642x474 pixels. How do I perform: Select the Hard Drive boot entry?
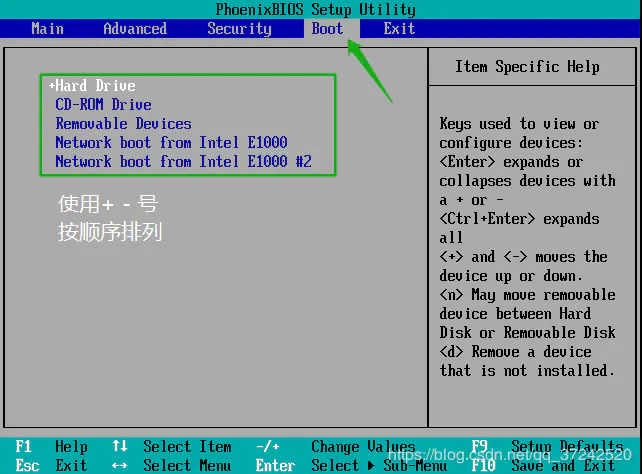(x=95, y=86)
